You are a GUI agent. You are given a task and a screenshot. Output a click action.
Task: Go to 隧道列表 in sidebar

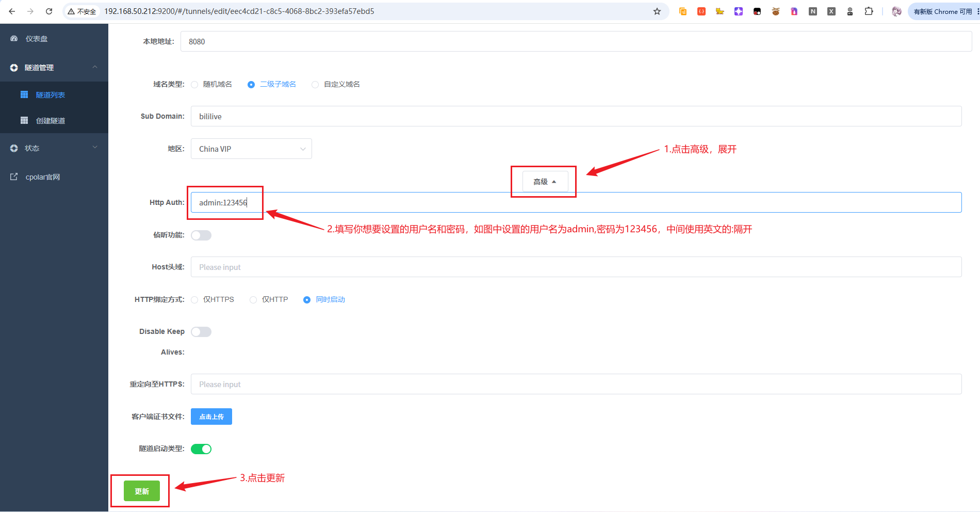pos(54,94)
